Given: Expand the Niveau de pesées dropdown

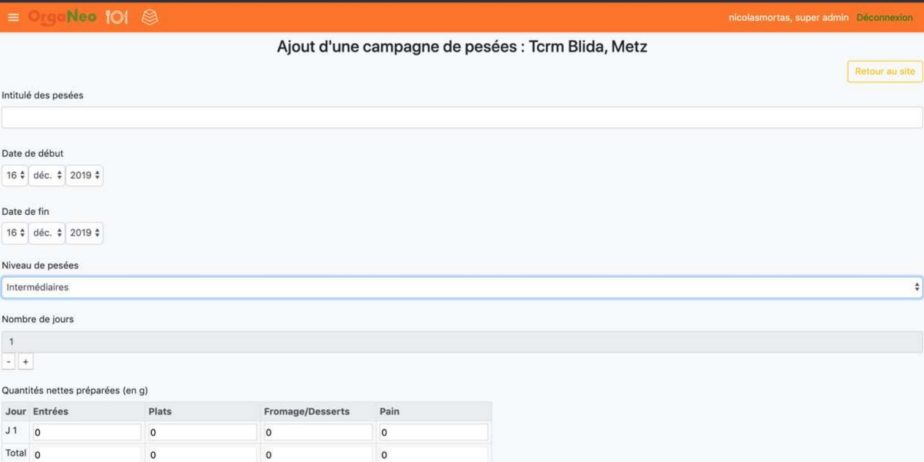Looking at the screenshot, I should [462, 288].
